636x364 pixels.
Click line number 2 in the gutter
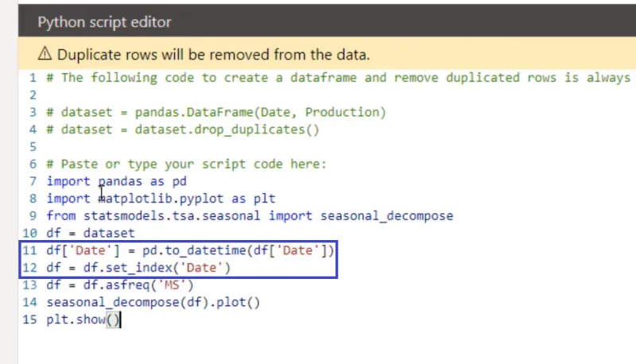click(33, 95)
